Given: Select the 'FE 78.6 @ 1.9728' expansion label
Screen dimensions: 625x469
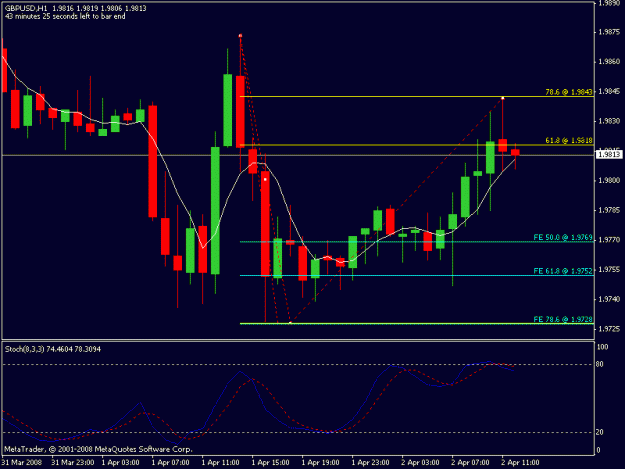Looking at the screenshot, I should [x=563, y=319].
